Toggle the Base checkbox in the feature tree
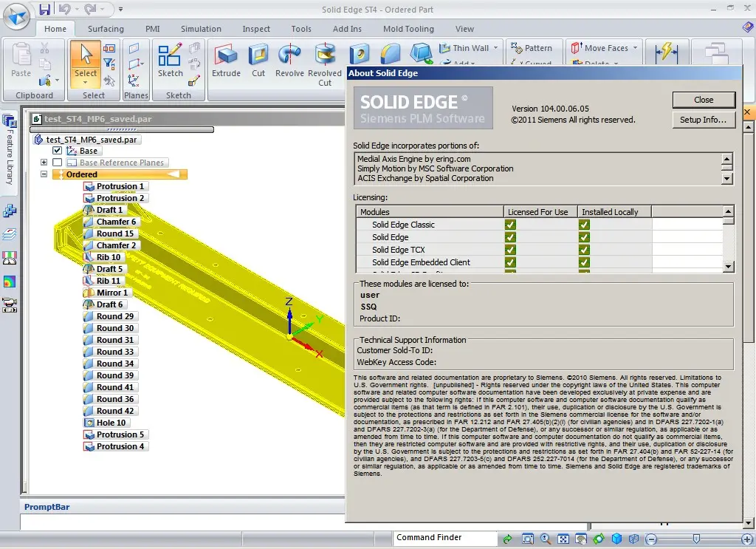Image resolution: width=756 pixels, height=549 pixels. pos(57,151)
